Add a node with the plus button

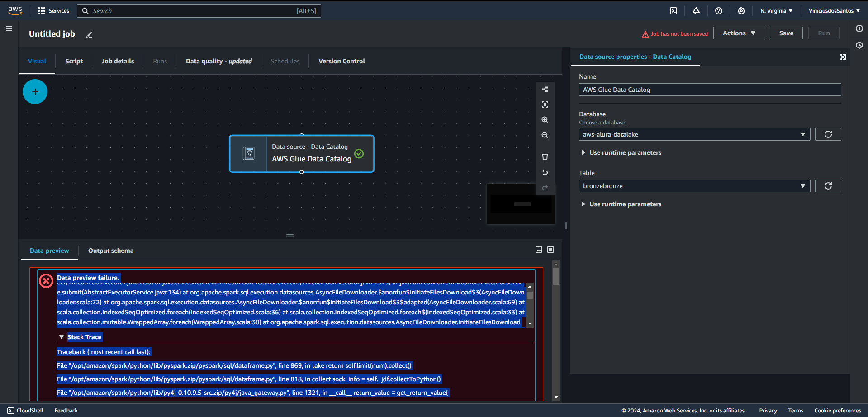[x=35, y=92]
